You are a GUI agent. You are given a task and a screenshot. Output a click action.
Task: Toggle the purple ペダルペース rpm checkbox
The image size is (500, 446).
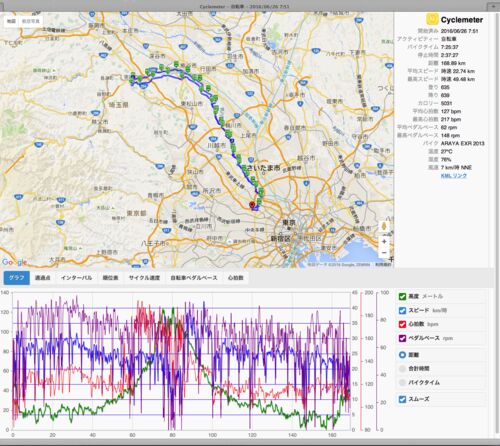coord(402,338)
